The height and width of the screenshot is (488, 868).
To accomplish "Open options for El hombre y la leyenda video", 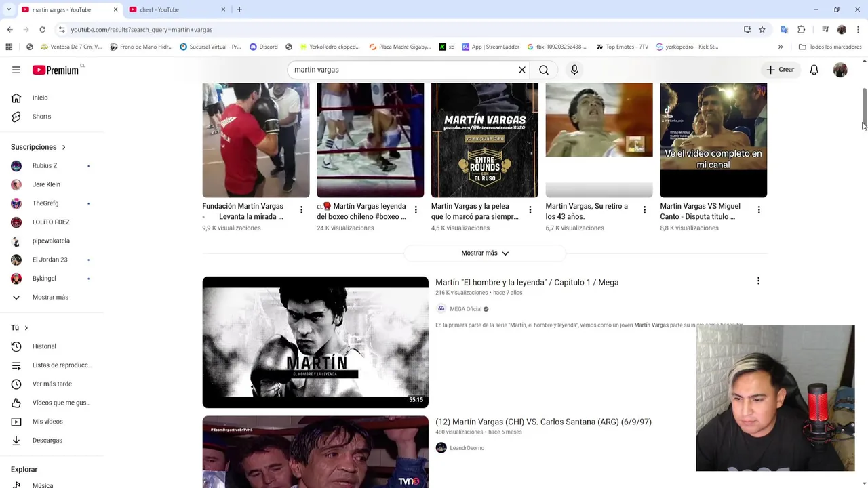I will (x=758, y=281).
